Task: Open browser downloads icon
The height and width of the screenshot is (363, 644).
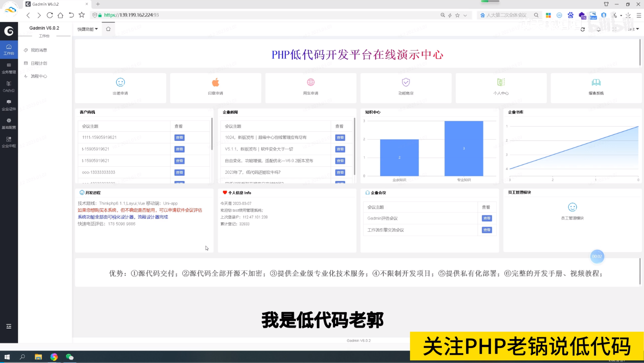Action: [x=628, y=15]
